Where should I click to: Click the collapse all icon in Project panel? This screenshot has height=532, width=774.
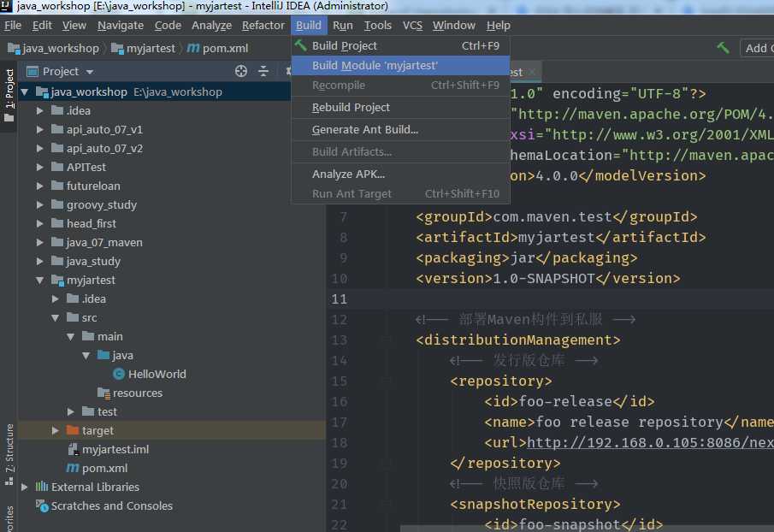tap(263, 72)
